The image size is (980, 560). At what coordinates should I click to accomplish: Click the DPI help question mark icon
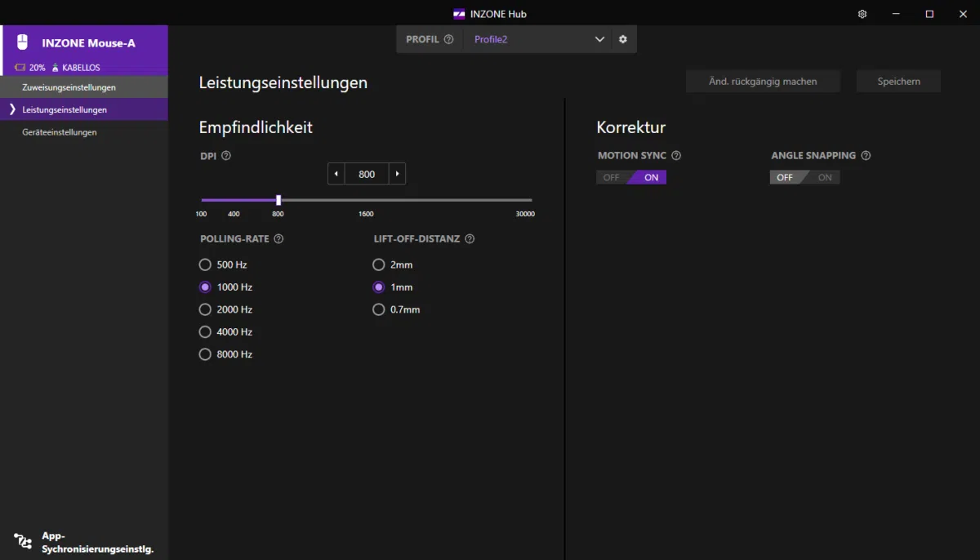tap(226, 156)
